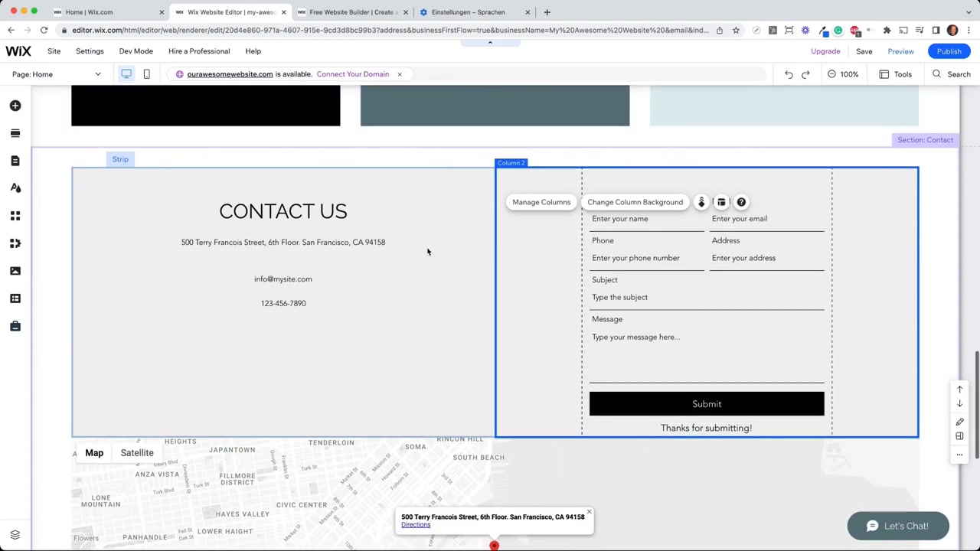Open the Help menu
Viewport: 980px width, 551px height.
[253, 51]
